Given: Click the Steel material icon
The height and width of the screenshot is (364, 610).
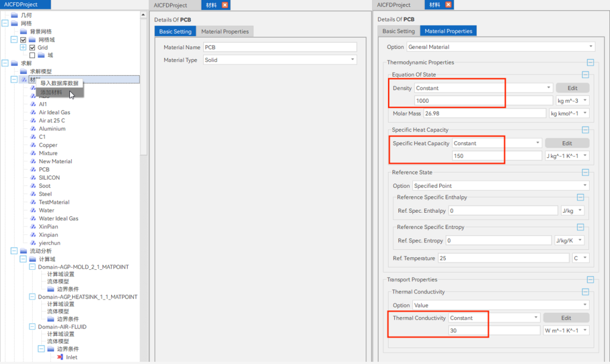Looking at the screenshot, I should [x=33, y=194].
